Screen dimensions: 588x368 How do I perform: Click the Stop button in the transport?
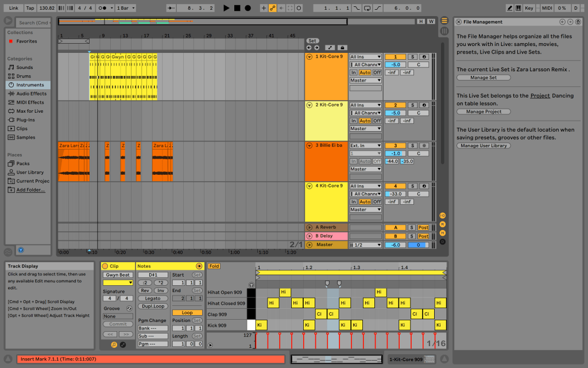237,8
